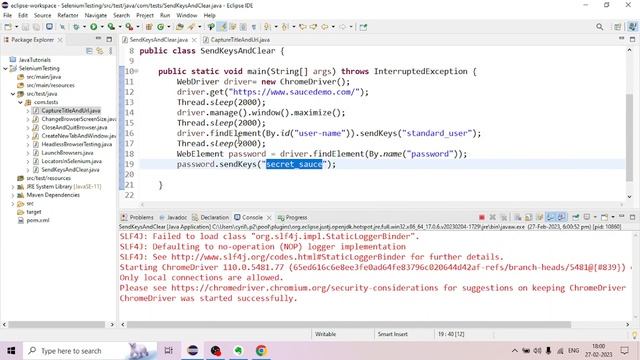
Task: Click the Pin Console icon
Action: coord(576,217)
